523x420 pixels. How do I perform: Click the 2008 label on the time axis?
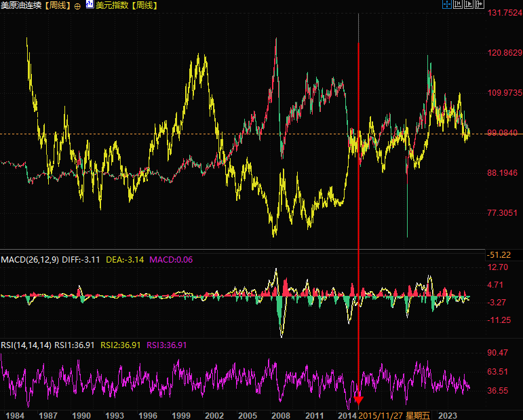coord(280,414)
